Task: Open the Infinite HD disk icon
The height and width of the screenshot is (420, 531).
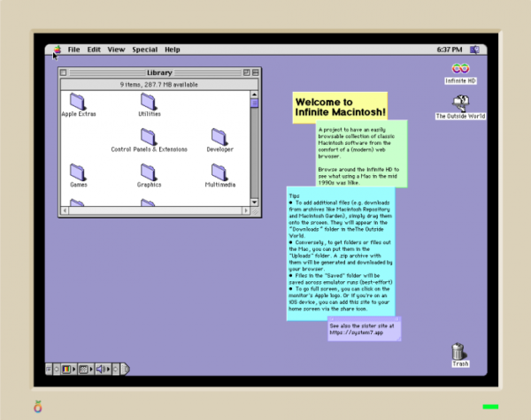Action: click(x=459, y=69)
